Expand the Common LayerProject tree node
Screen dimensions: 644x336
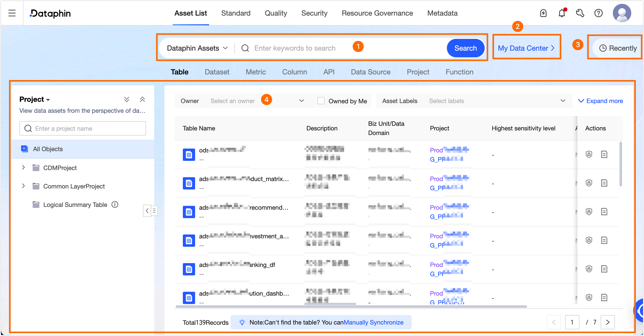coord(23,186)
